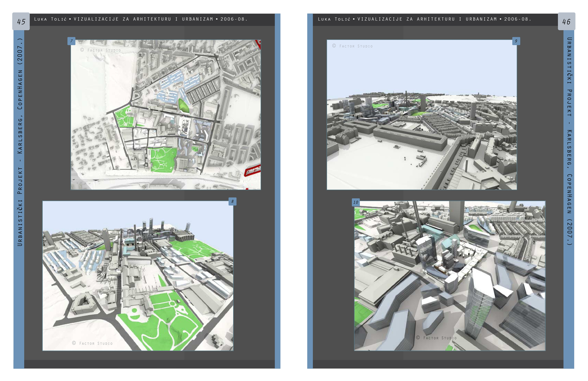Click '© Factor Studio' text in image 9
The height and width of the screenshot is (381, 588).
[x=352, y=46]
